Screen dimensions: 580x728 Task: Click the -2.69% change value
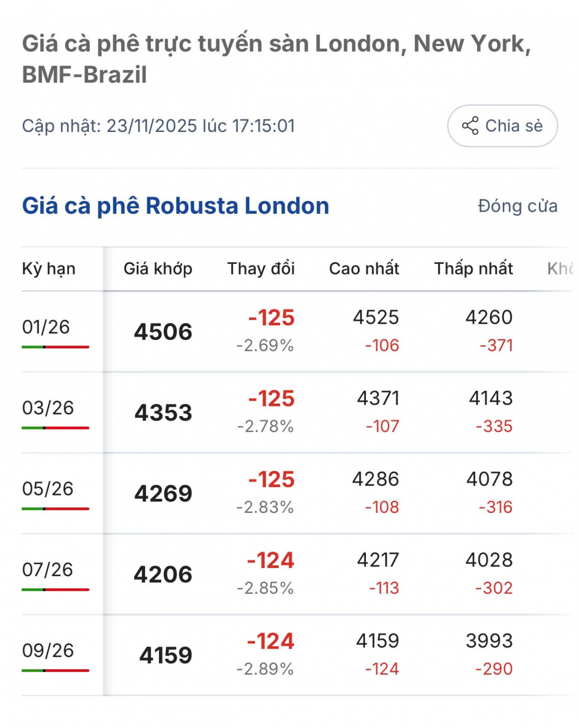click(x=265, y=346)
